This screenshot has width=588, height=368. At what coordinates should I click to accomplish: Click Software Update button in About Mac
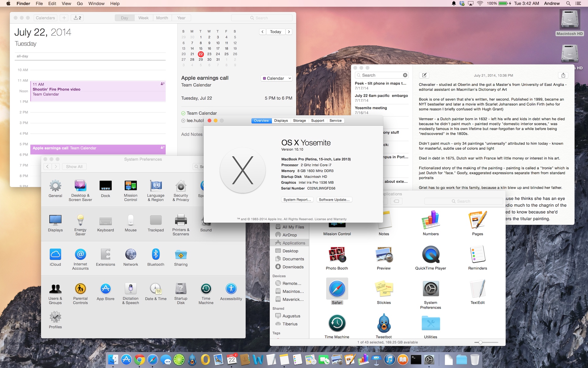(334, 200)
